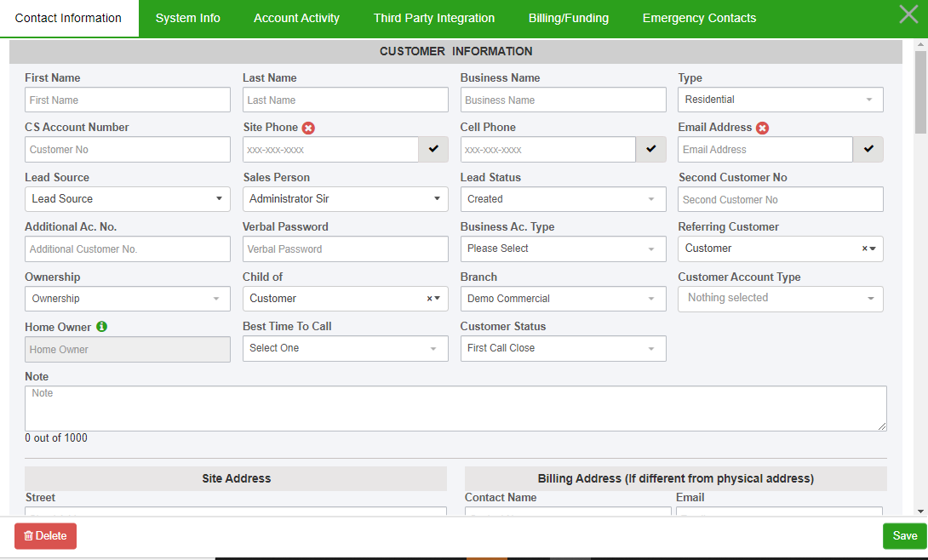Select the Third Party Integration tab
The width and height of the screenshot is (928, 560).
pos(434,19)
